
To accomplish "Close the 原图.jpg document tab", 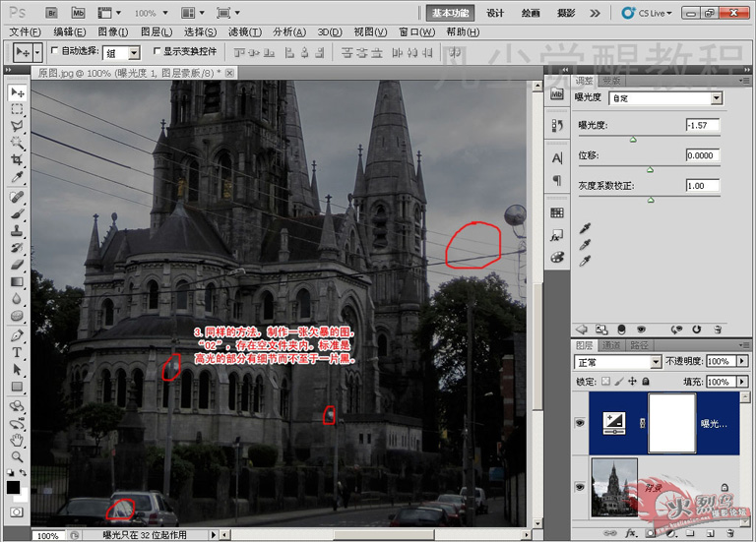I will [230, 73].
